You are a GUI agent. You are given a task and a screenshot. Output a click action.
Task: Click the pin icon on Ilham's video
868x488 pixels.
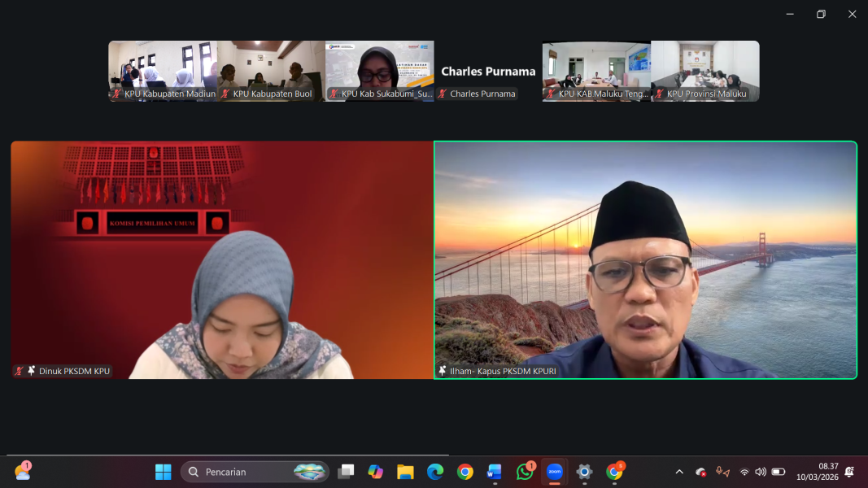click(443, 371)
